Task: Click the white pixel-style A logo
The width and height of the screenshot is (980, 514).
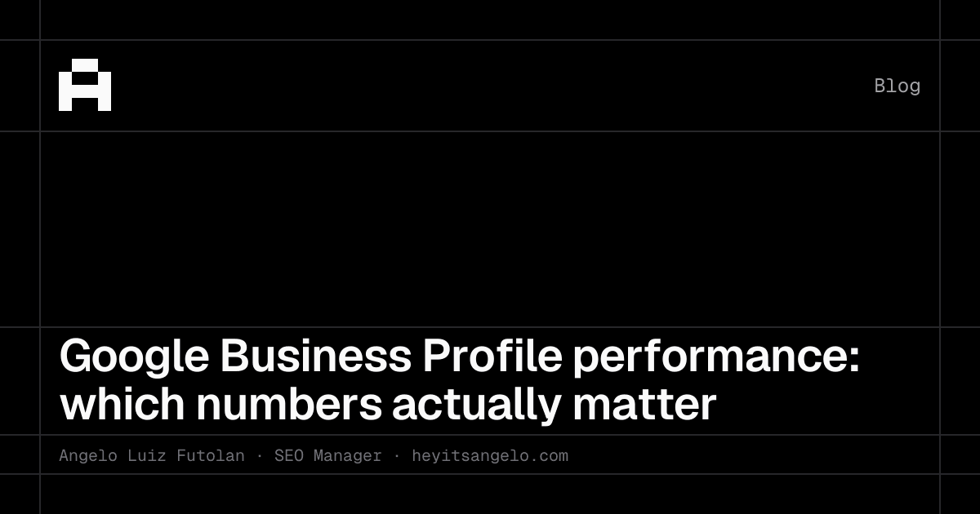Action: click(x=85, y=85)
